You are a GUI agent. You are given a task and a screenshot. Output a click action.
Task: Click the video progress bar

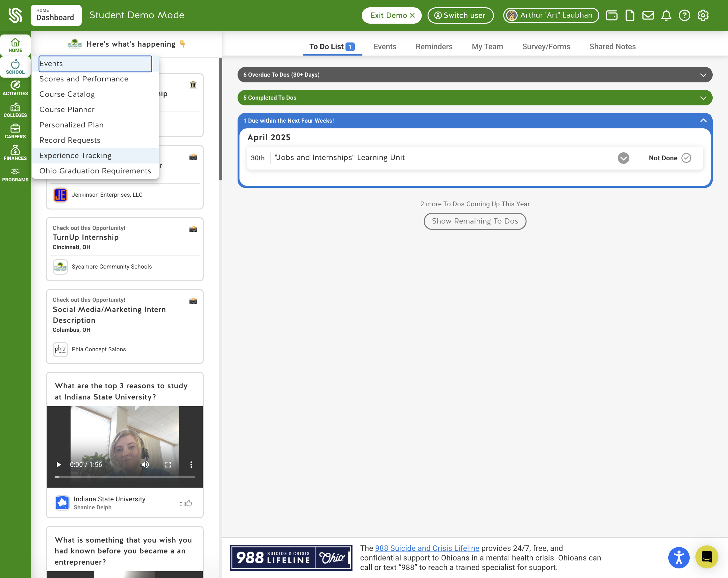click(x=125, y=477)
